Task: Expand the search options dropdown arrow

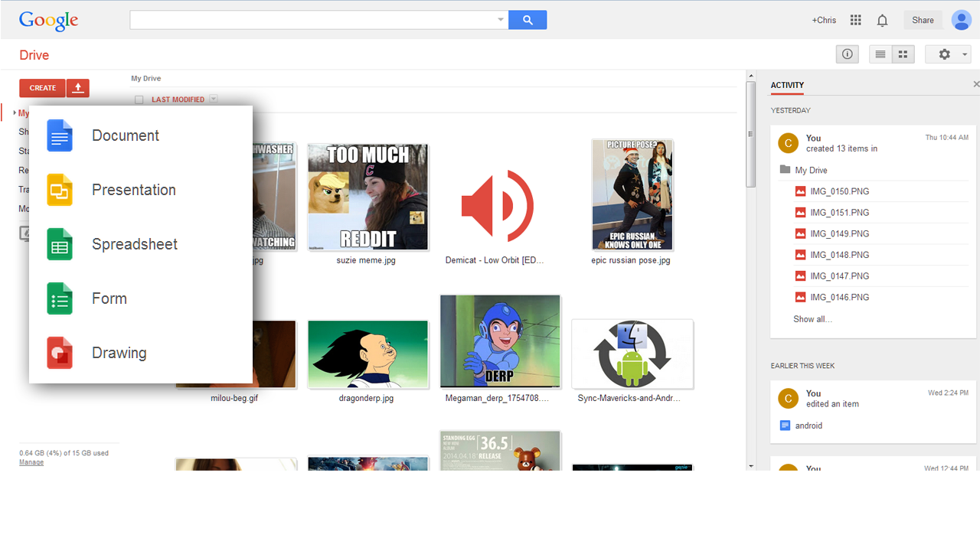Action: (x=501, y=20)
